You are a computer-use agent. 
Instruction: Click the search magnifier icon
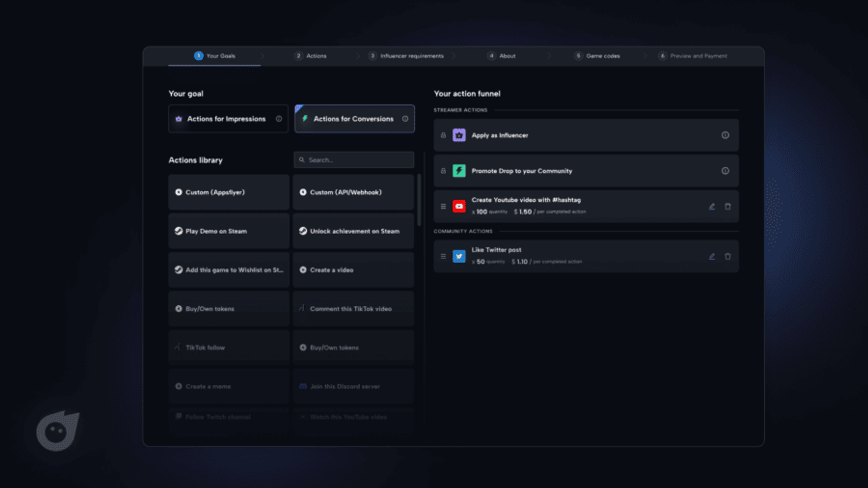302,160
